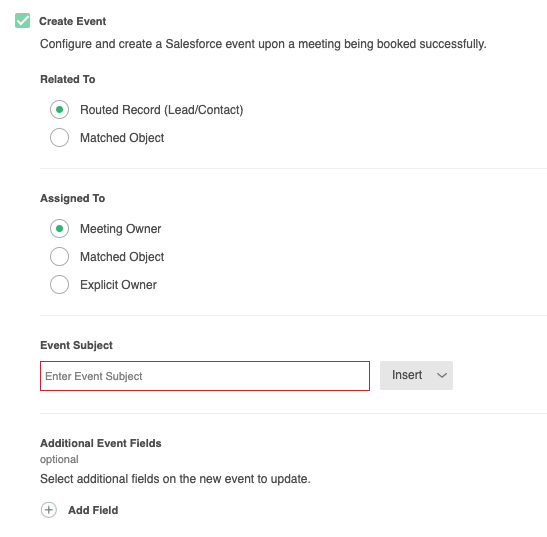
Task: Click the Explicit Owner label text
Action: (x=119, y=285)
